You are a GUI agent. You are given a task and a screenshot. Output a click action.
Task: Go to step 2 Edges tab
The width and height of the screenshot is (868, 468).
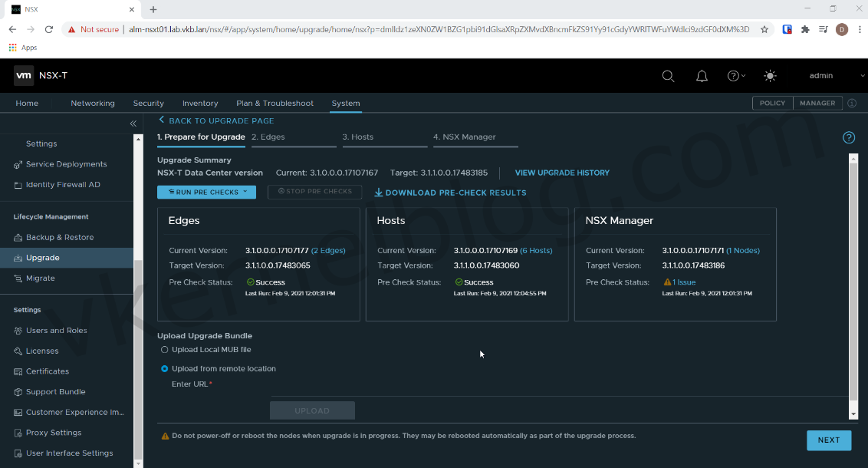(x=268, y=137)
